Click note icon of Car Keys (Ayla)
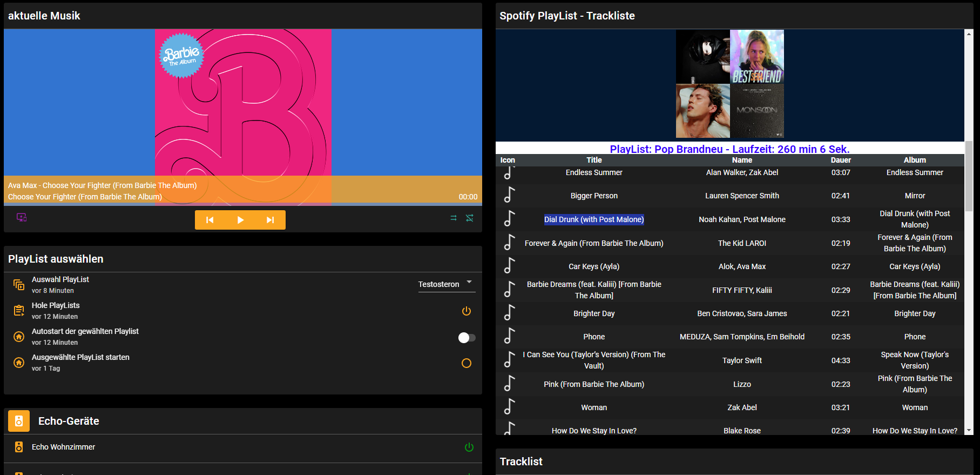980x475 pixels. 509,265
